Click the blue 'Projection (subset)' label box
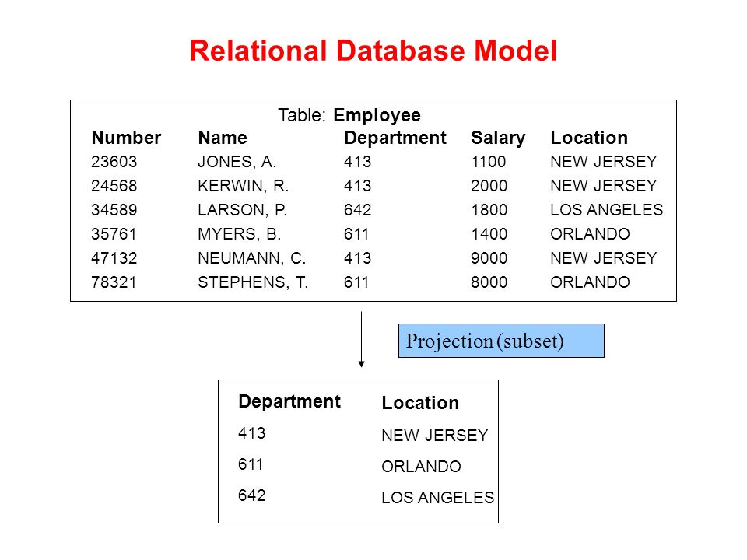This screenshot has width=747, height=560. pos(501,341)
